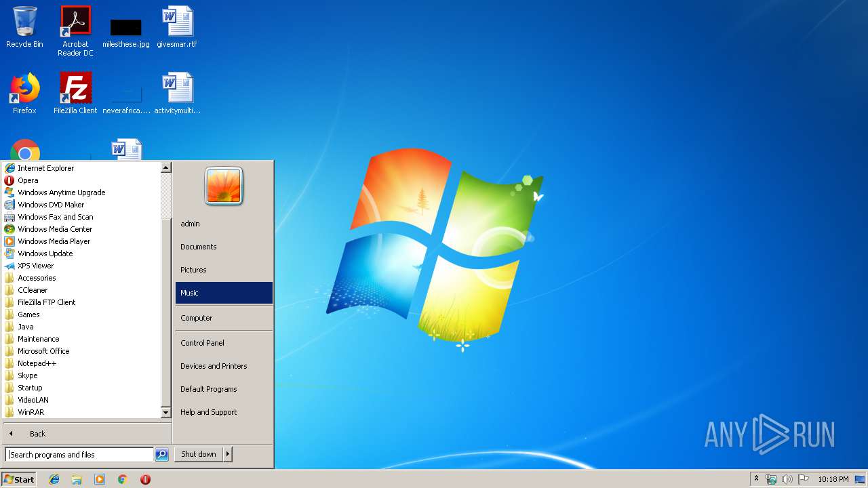Click the search magnifier button
The height and width of the screenshot is (488, 868).
click(x=161, y=455)
